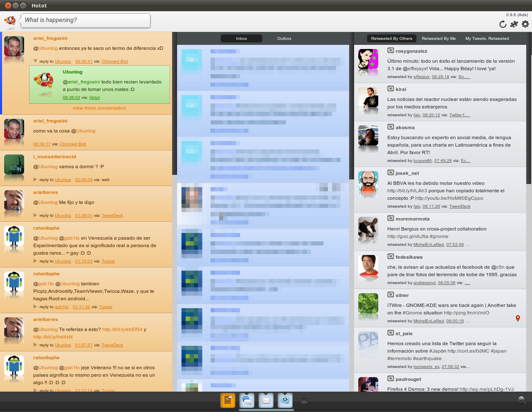Expand reply on 'Me fijo y te digo' tweet
Screen dimensions: 532x412
35,216
